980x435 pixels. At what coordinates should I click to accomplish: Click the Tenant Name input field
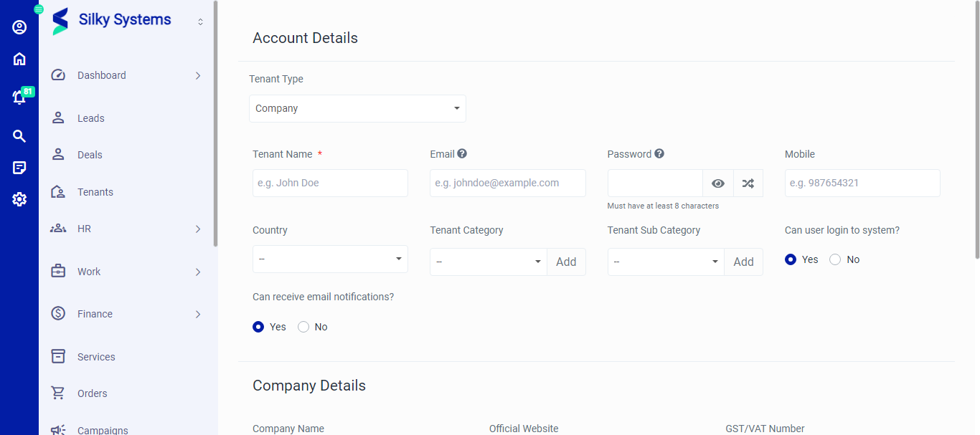[330, 183]
